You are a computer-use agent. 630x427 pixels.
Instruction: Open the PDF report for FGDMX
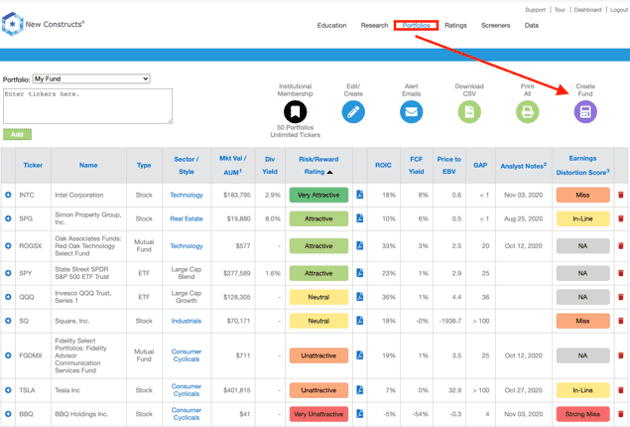(360, 355)
